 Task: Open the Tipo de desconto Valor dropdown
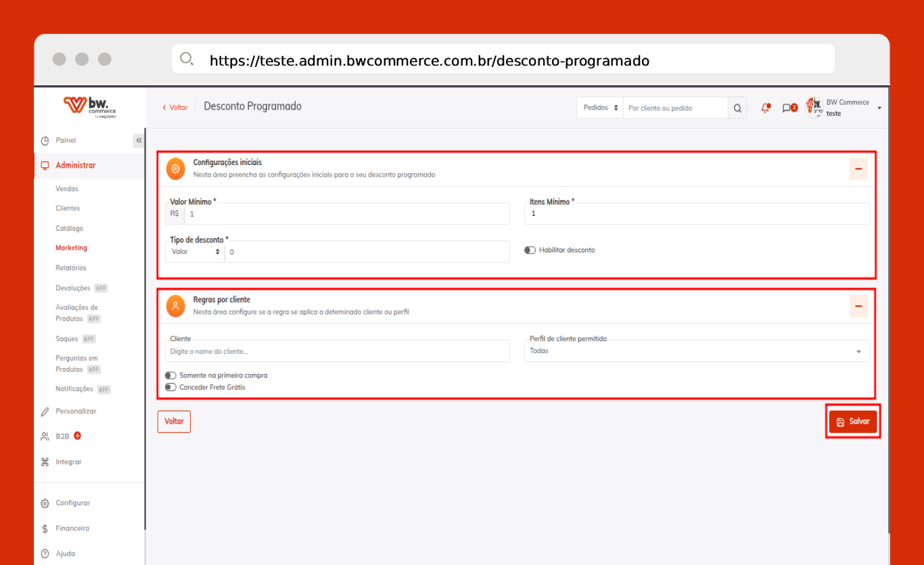coord(195,252)
